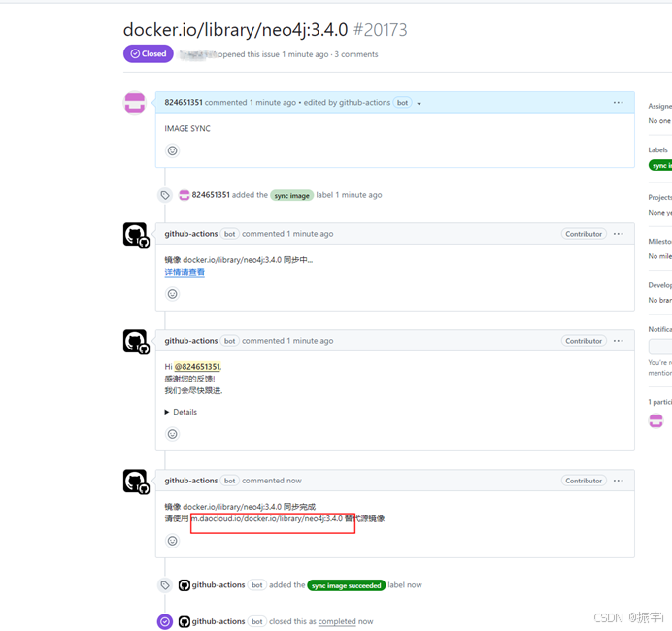Click issue title docker.io/library/neo4j:3.4.0
The width and height of the screenshot is (672, 631).
pyautogui.click(x=236, y=30)
